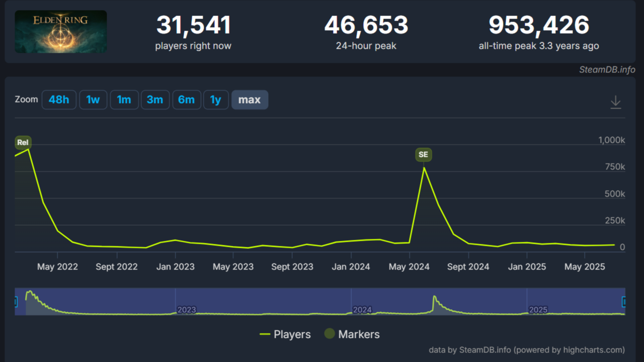Set zoom range to 6m
The height and width of the screenshot is (362, 644).
(186, 100)
